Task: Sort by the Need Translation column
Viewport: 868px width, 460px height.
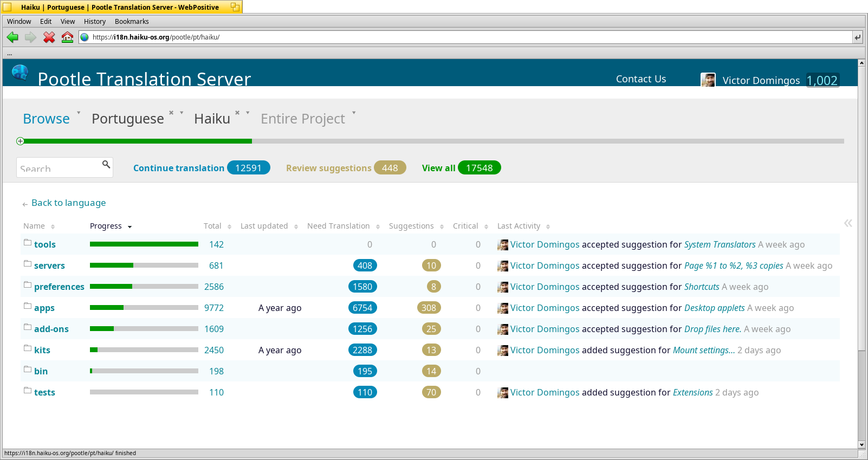Action: pos(344,226)
